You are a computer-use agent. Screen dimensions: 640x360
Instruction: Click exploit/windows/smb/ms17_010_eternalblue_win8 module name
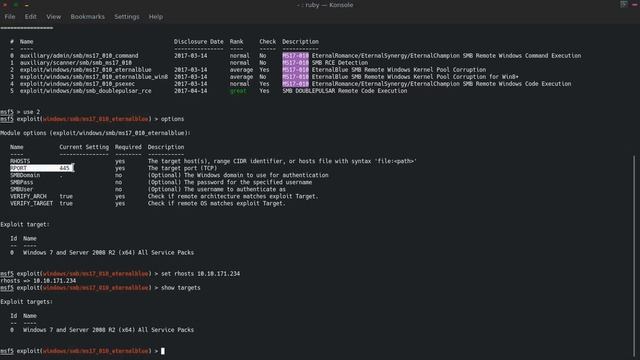pyautogui.click(x=94, y=77)
